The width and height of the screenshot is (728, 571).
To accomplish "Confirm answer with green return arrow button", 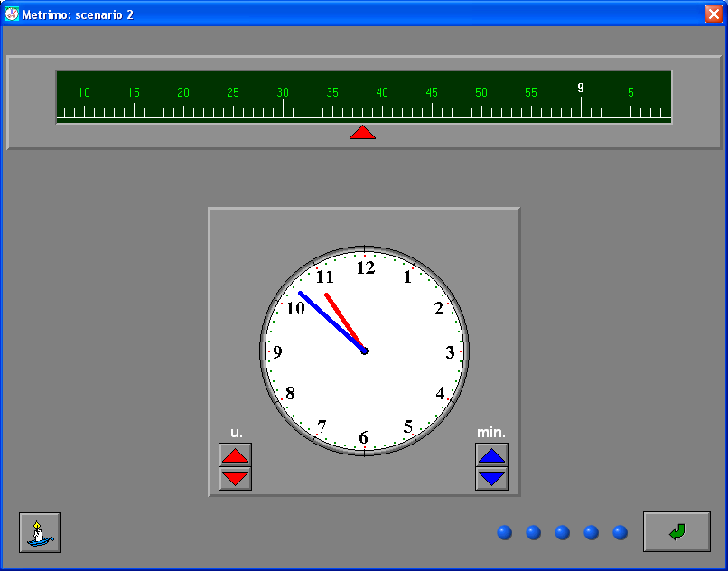I will click(677, 532).
